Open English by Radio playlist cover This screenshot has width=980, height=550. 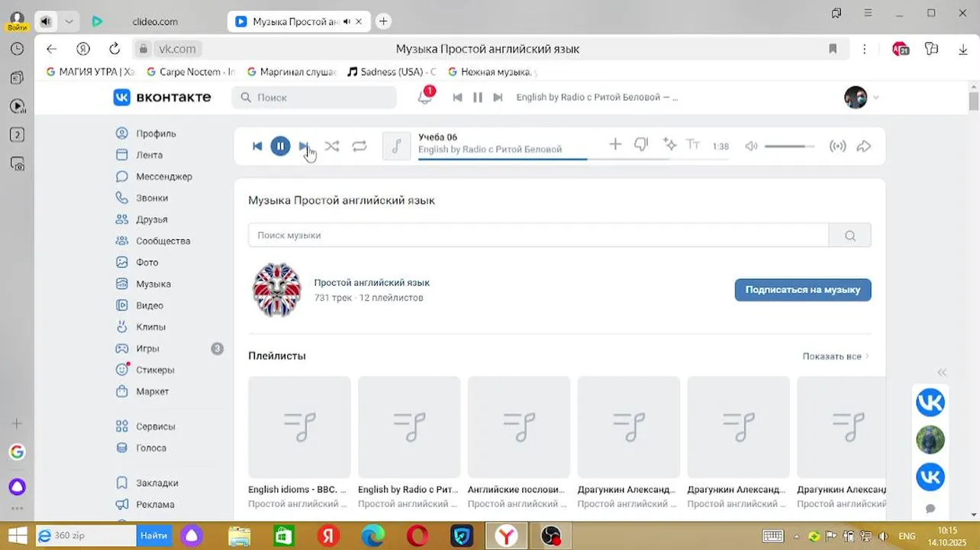pyautogui.click(x=409, y=427)
